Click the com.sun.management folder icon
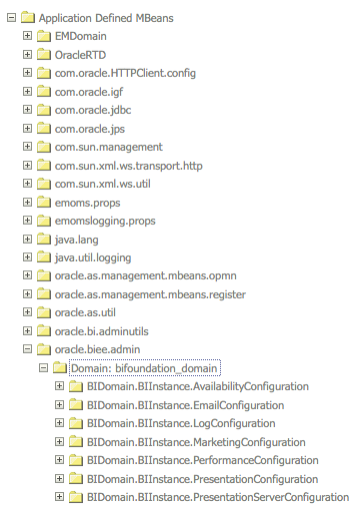 coord(44,147)
